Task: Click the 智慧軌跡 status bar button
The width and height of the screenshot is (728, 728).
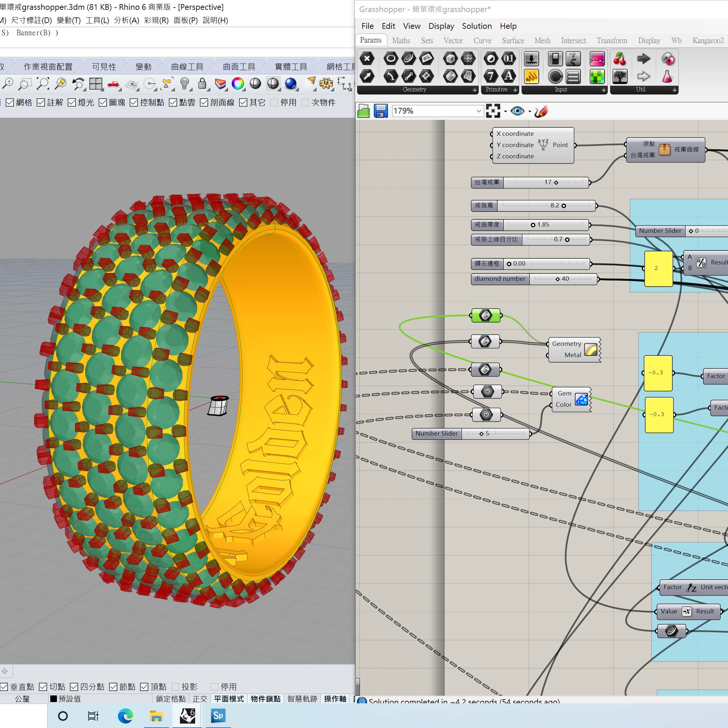Action: pos(302,699)
